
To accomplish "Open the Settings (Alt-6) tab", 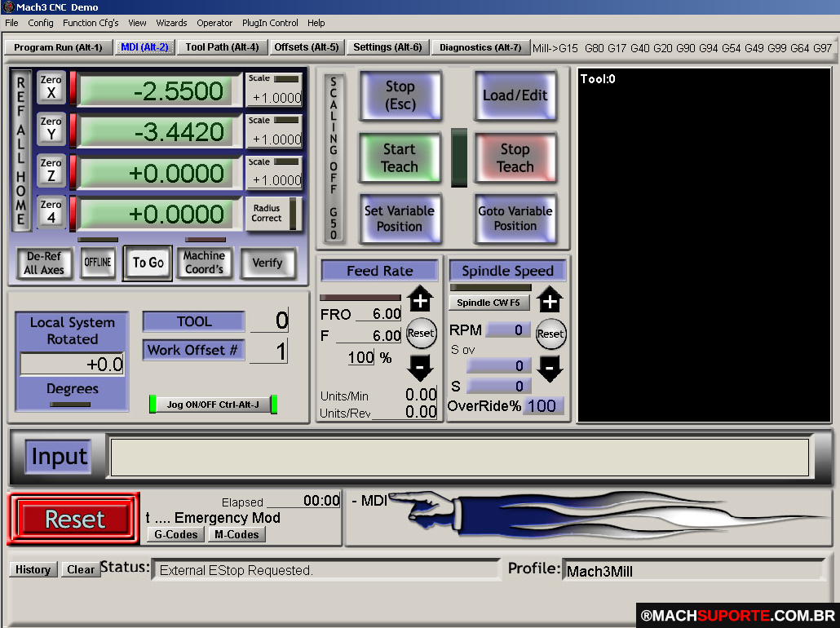I will coord(388,47).
